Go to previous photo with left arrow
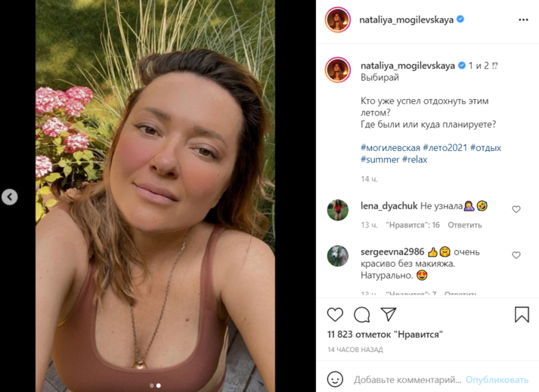This screenshot has height=392, width=539. (x=10, y=197)
